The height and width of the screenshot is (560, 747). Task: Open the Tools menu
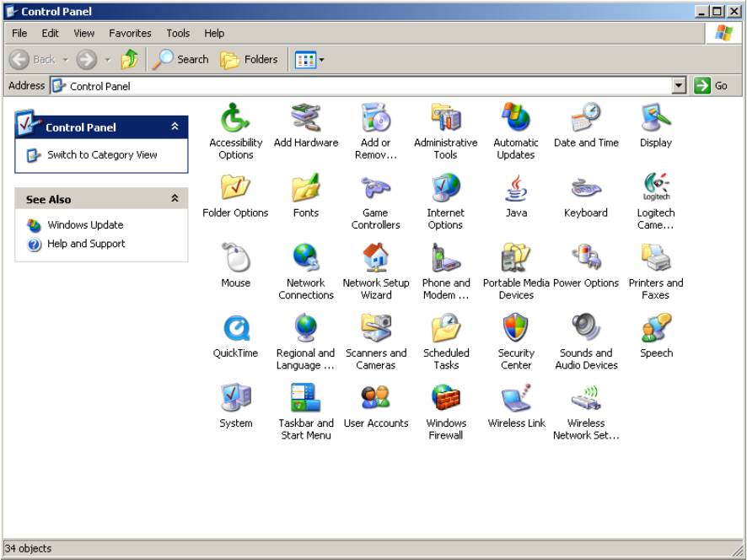coord(178,34)
